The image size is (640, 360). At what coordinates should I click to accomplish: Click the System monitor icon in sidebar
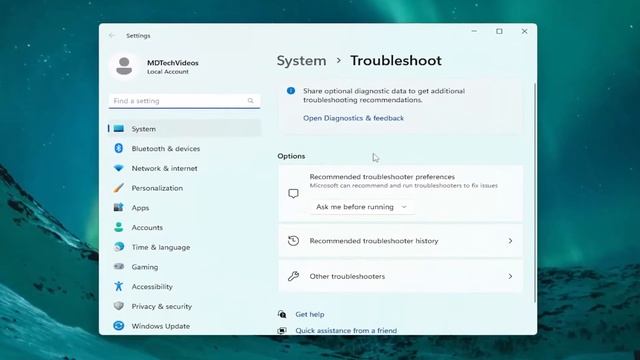pyautogui.click(x=119, y=129)
